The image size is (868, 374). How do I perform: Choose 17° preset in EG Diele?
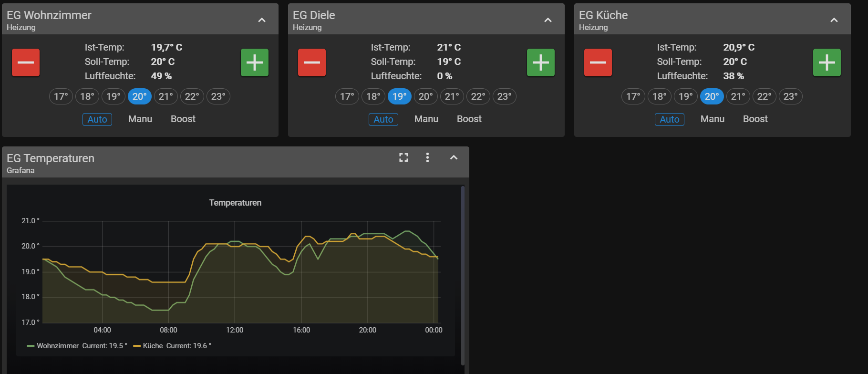[347, 96]
